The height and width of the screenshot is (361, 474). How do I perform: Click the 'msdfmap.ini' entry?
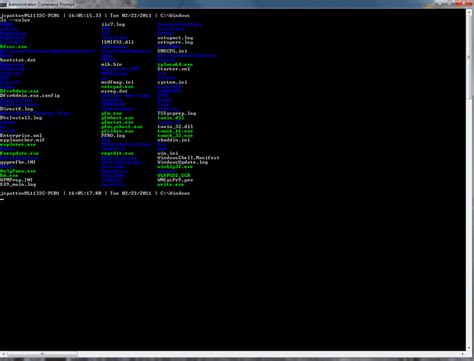click(117, 82)
